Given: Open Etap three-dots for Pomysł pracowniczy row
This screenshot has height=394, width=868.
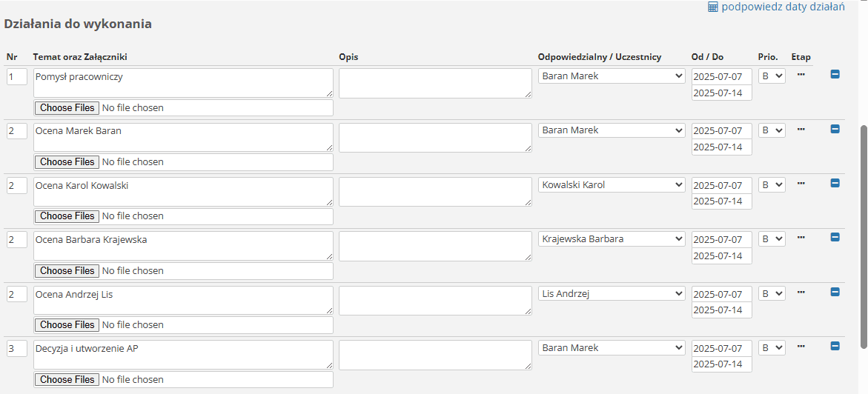Looking at the screenshot, I should [x=801, y=73].
